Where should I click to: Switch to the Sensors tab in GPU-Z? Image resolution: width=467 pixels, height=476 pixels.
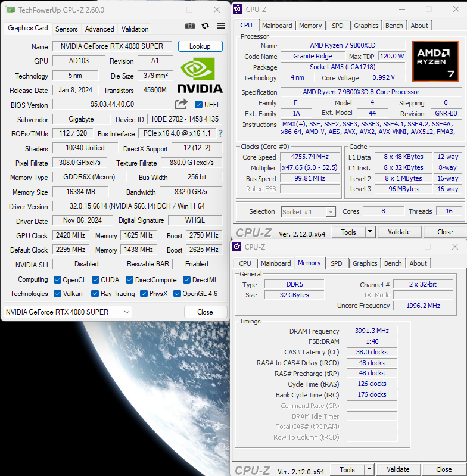(x=66, y=29)
